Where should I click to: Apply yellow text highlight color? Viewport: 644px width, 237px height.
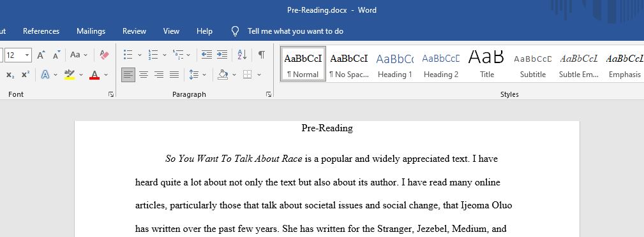[70, 75]
